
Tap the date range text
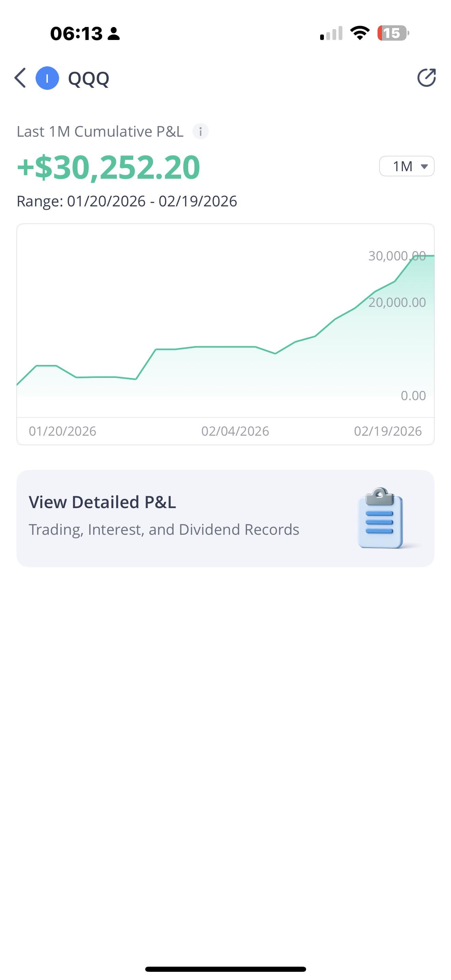(x=127, y=201)
